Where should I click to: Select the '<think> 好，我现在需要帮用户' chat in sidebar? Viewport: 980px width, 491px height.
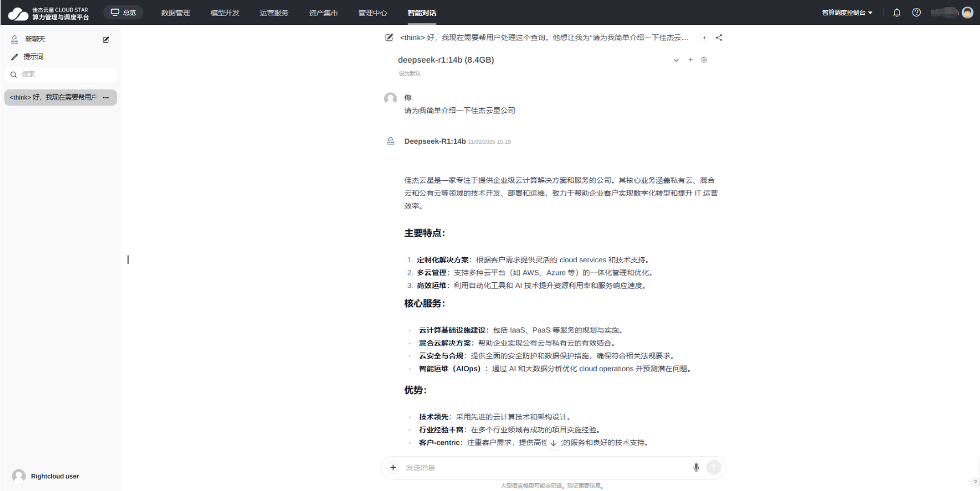coord(54,98)
